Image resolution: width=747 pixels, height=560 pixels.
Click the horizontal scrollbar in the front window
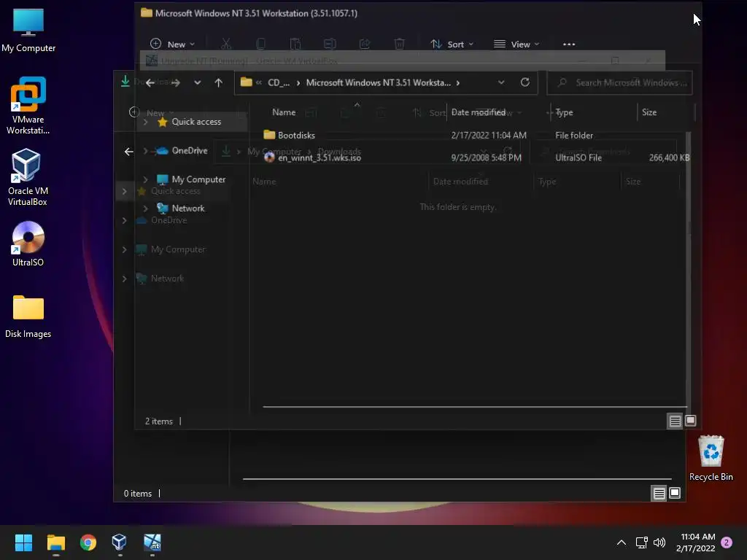coord(474,407)
